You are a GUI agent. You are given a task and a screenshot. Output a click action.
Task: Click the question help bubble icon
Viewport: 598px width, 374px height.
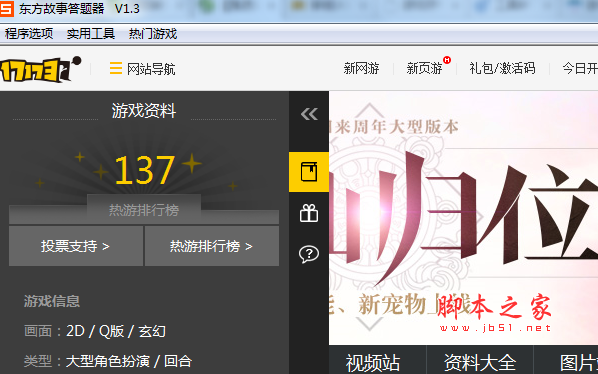[309, 254]
